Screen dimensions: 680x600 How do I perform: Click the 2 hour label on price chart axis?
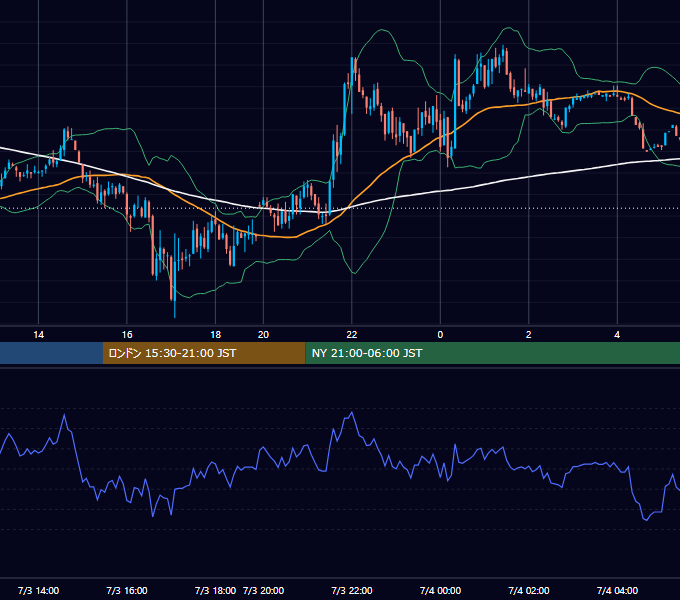coord(529,335)
